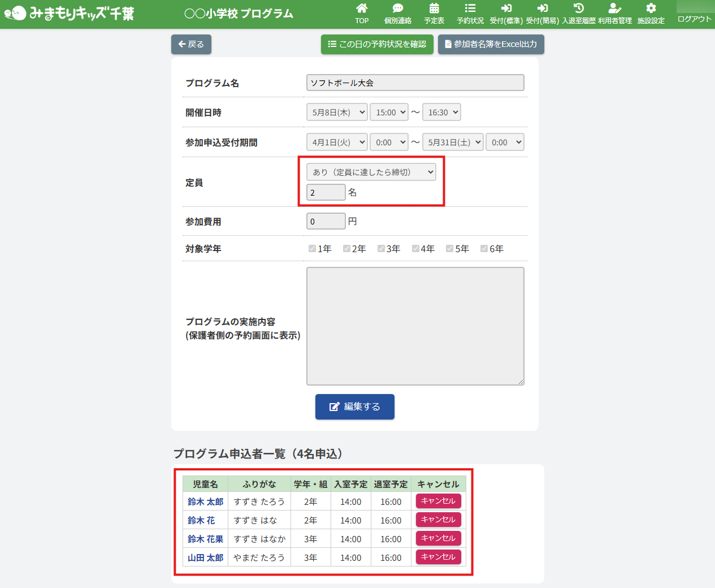Open the TOP home icon

coord(362,8)
